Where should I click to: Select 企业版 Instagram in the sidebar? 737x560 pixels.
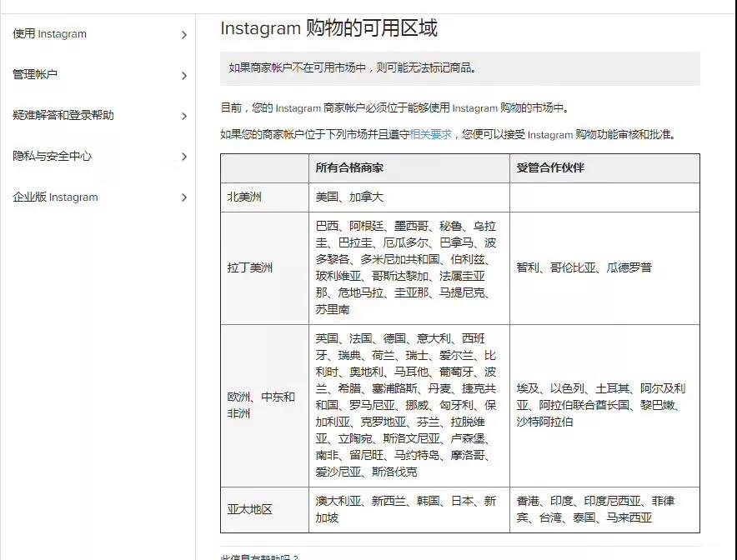click(55, 197)
